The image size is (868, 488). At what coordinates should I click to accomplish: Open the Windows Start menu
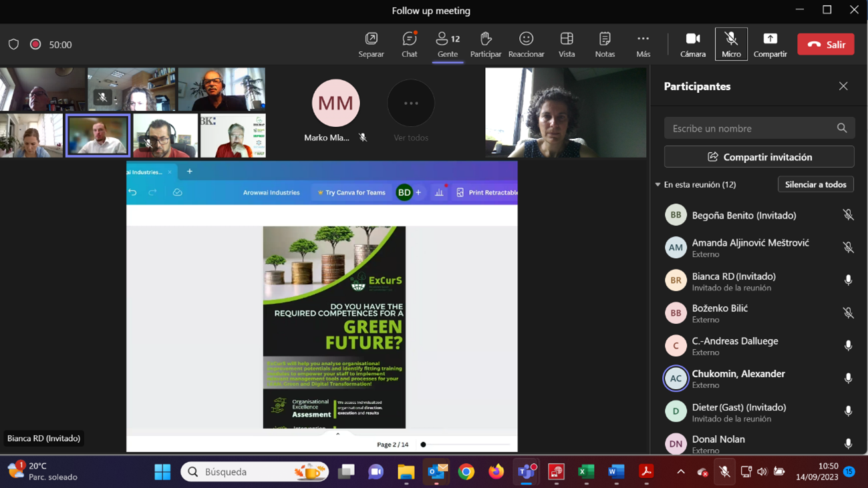click(x=162, y=472)
